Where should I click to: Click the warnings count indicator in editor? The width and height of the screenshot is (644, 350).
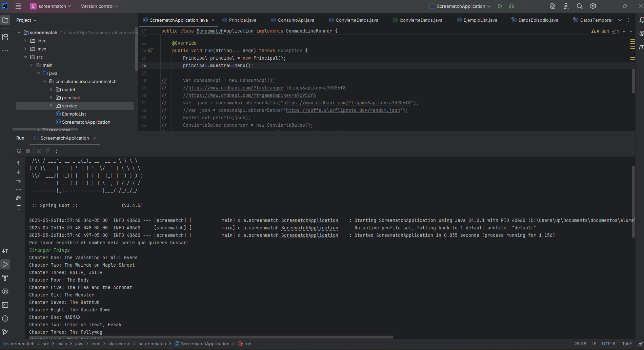(595, 32)
